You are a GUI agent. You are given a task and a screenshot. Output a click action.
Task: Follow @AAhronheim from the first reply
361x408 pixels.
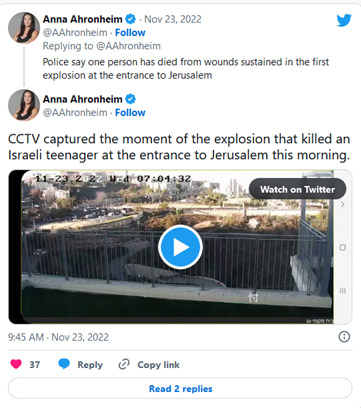(x=130, y=33)
